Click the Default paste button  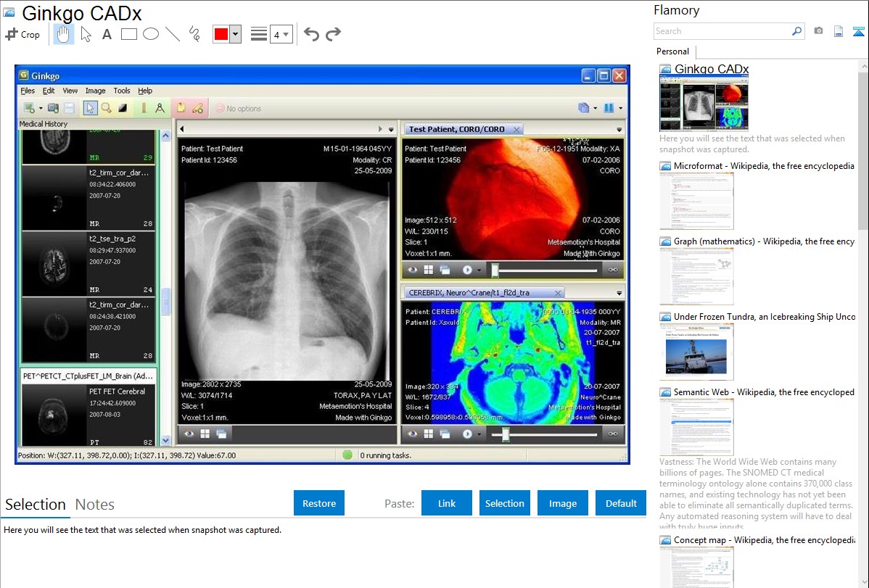click(x=621, y=503)
